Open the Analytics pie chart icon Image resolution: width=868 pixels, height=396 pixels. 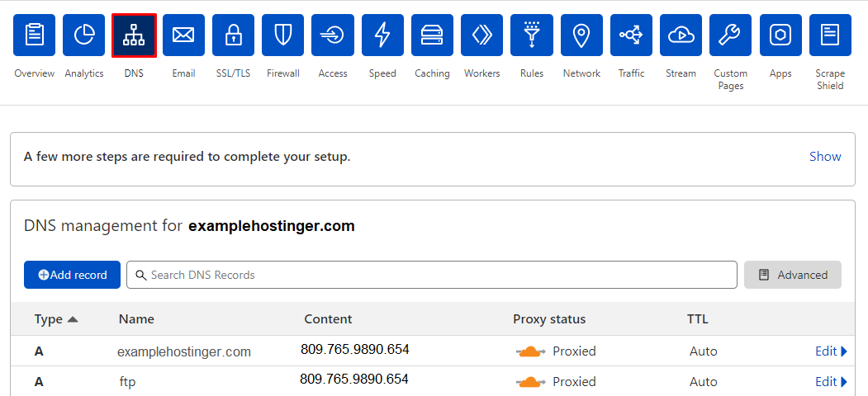(x=84, y=35)
